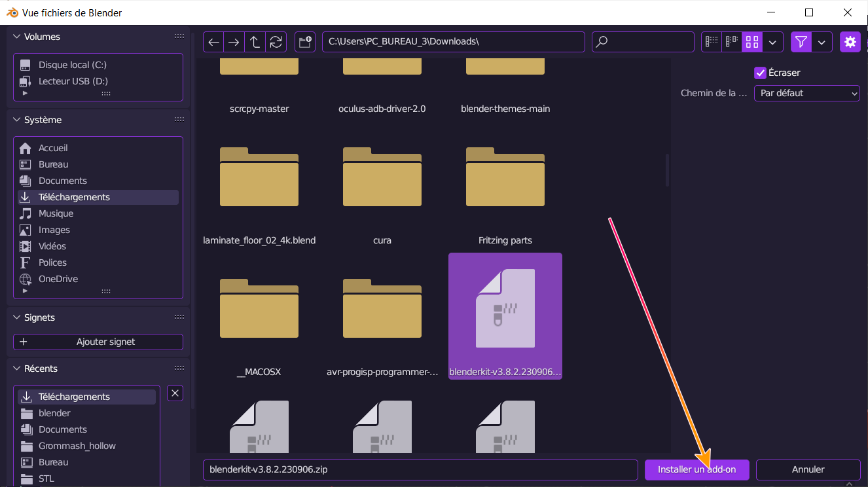Open Téléchargements in Système list

pos(98,197)
